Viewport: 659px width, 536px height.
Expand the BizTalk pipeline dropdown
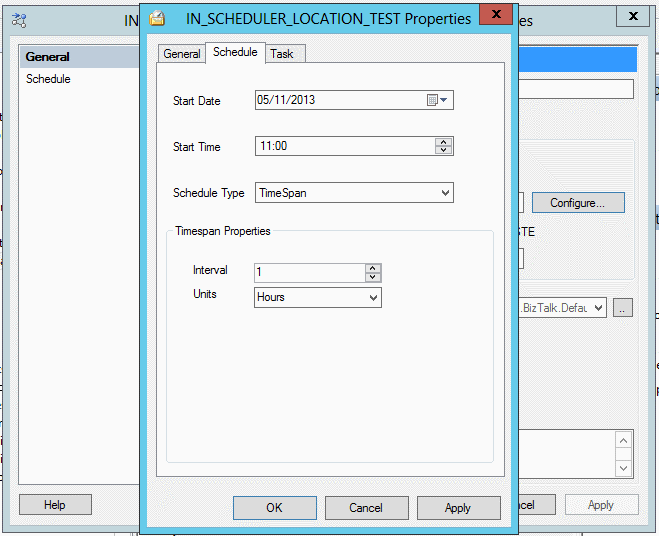[599, 308]
